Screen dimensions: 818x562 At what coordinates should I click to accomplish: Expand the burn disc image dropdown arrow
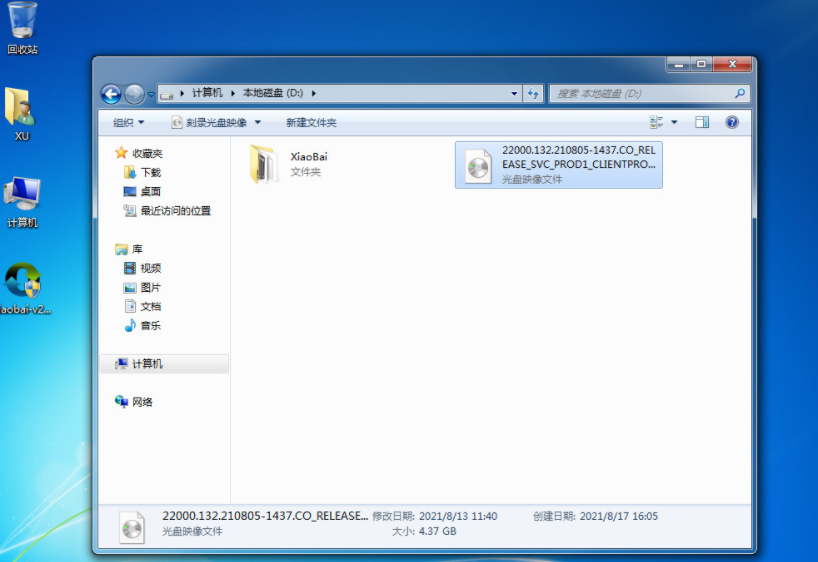(258, 122)
